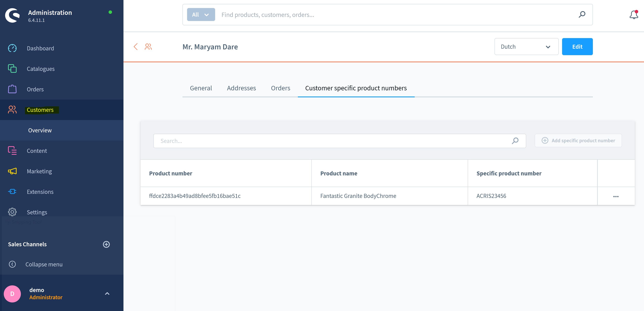Open the Dutch language dropdown
644x311 pixels.
pyautogui.click(x=526, y=47)
